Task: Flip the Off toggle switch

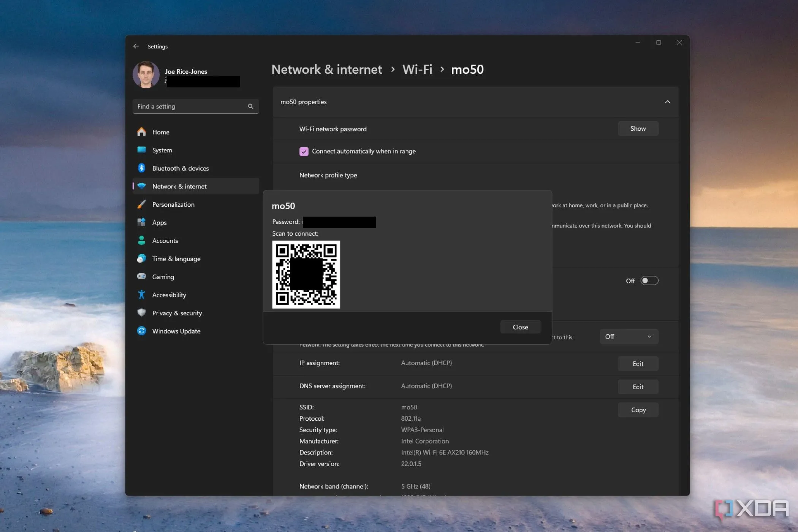Action: tap(649, 280)
